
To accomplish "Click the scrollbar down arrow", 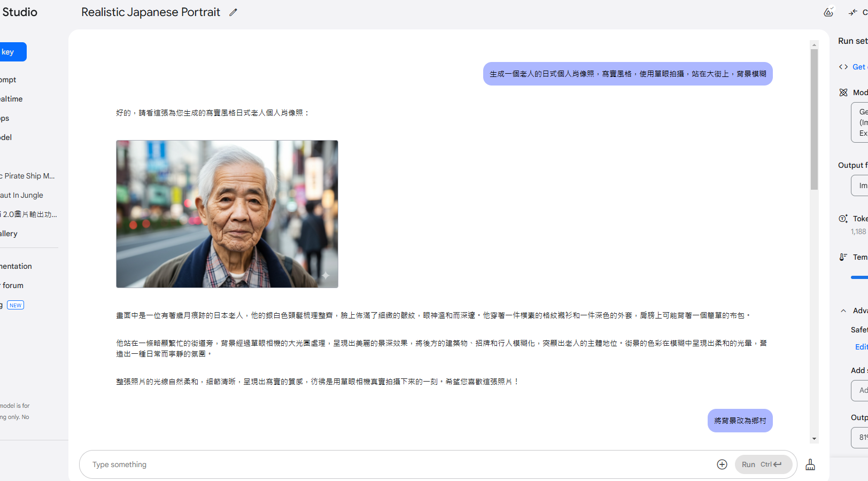I will [814, 439].
